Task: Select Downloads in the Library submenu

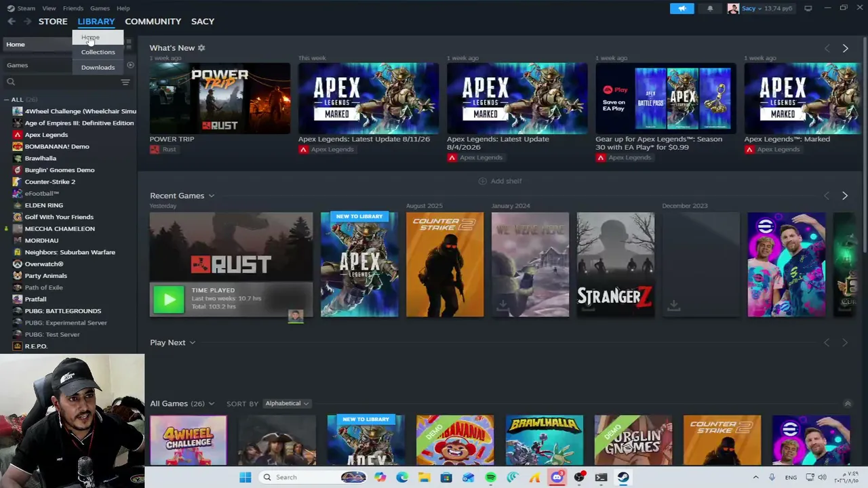Action: pyautogui.click(x=98, y=68)
